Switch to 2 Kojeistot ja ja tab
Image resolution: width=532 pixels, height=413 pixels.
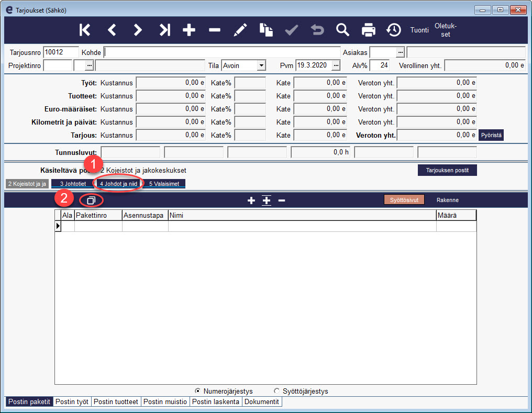coord(27,184)
